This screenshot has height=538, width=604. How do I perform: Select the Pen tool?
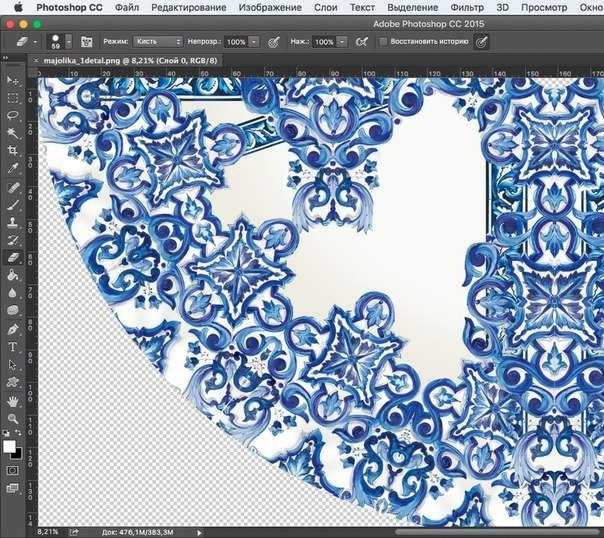(x=12, y=330)
